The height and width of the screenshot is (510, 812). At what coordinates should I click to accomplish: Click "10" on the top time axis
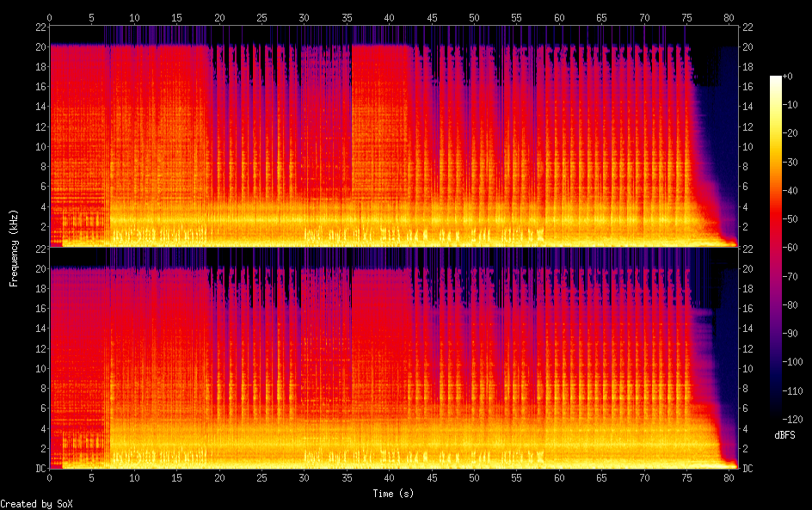point(134,17)
